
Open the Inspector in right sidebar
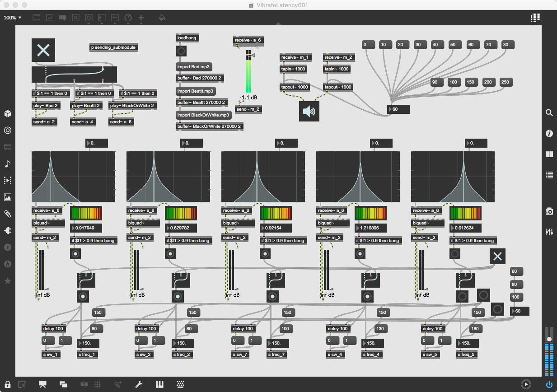pyautogui.click(x=549, y=133)
